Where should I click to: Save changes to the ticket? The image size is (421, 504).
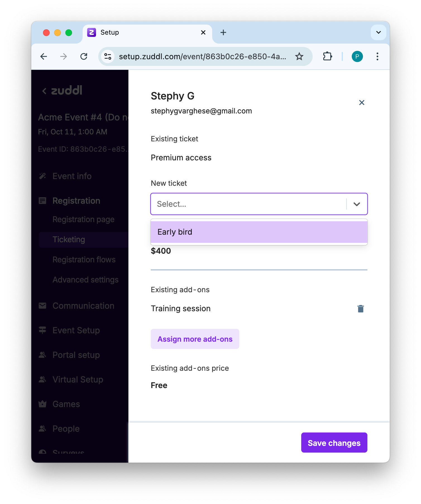[x=334, y=443]
